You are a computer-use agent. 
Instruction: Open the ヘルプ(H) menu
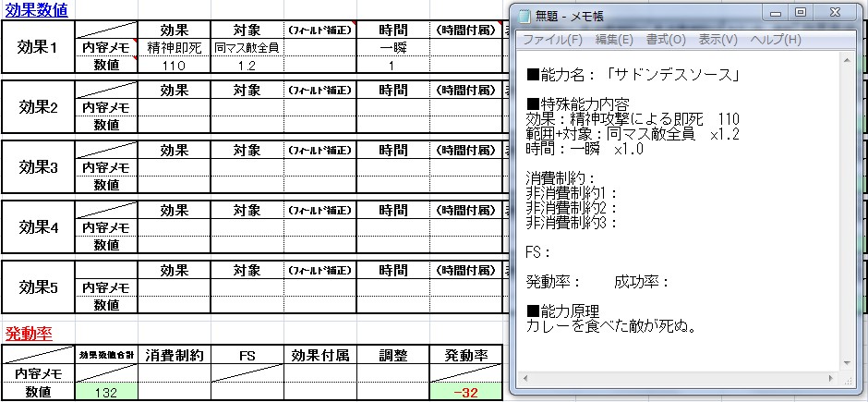tap(775, 40)
